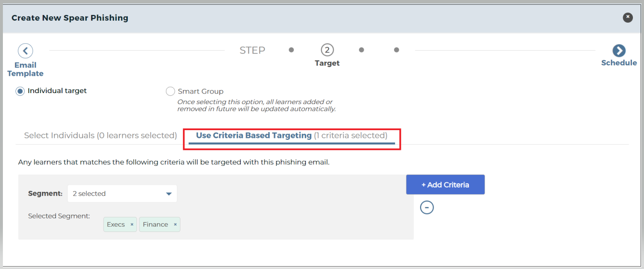The height and width of the screenshot is (269, 644).
Task: Select the Smart Group radio button
Action: pos(170,91)
